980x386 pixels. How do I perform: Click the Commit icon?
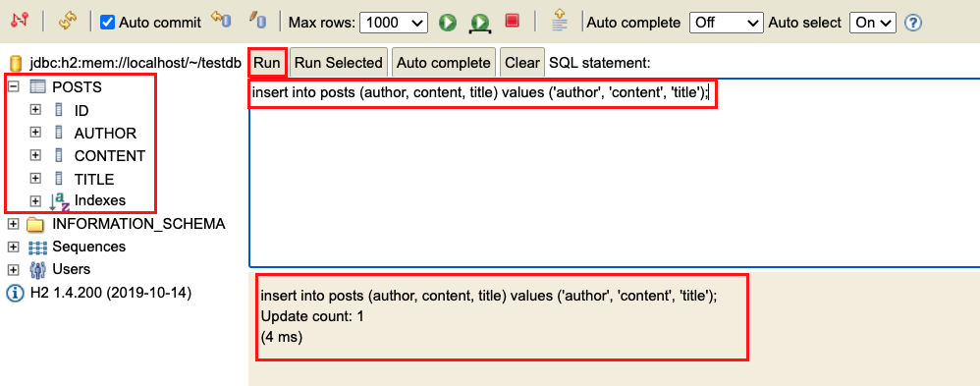pos(258,21)
